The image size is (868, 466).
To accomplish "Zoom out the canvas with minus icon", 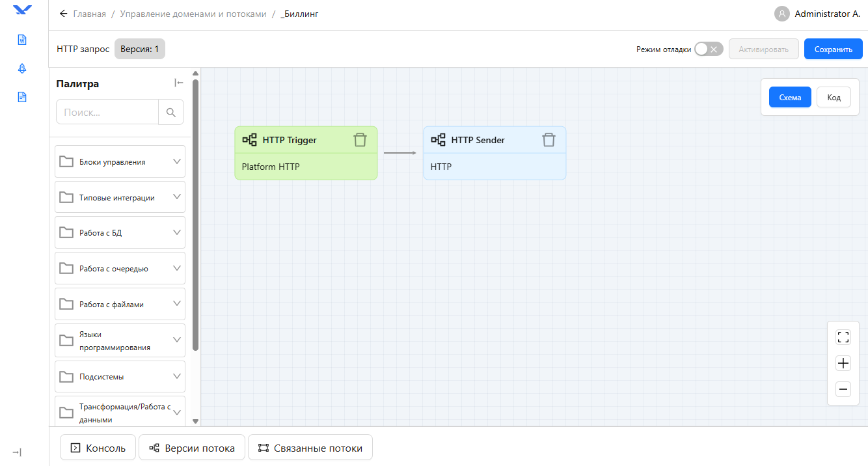I will 843,390.
